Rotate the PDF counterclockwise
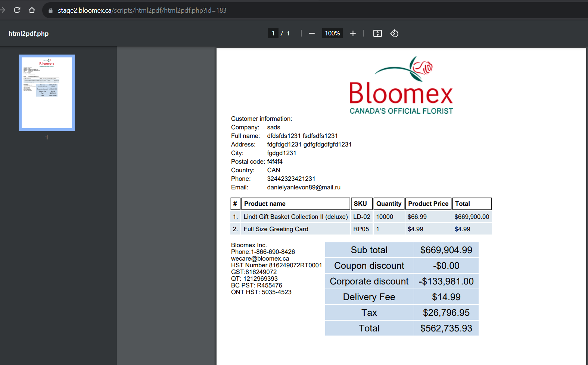This screenshot has height=365, width=588. click(x=394, y=34)
